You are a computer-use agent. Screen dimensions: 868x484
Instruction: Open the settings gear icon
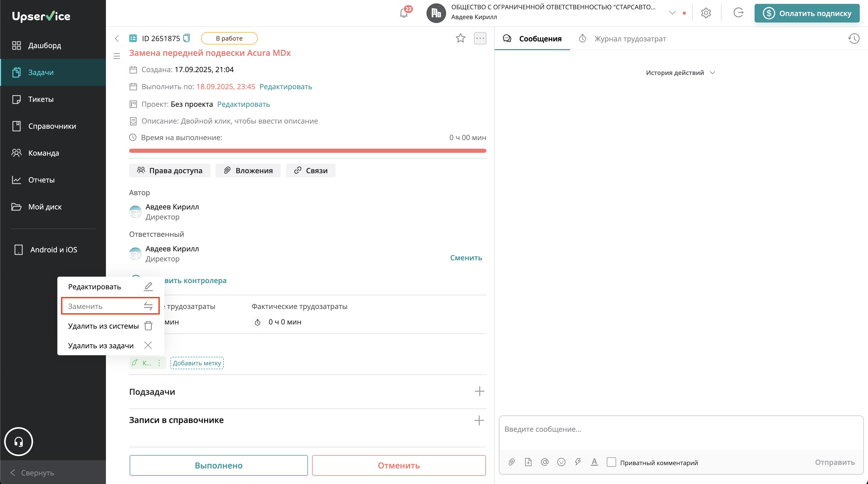pyautogui.click(x=706, y=13)
